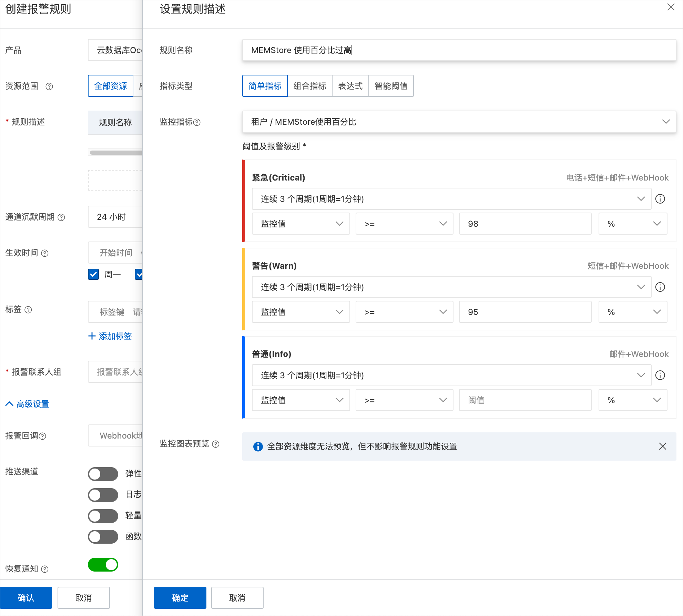Uncheck the 周一 checkbox
The image size is (683, 616).
[93, 274]
